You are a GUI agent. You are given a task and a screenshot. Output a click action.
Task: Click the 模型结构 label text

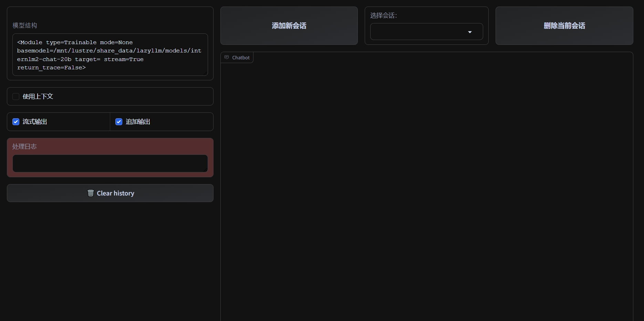(x=25, y=26)
